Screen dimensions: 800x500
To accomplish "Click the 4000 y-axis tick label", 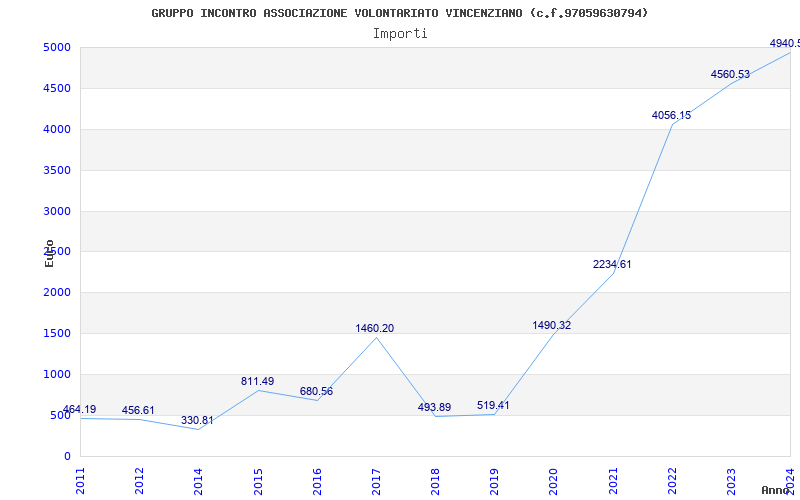I will (x=57, y=129).
